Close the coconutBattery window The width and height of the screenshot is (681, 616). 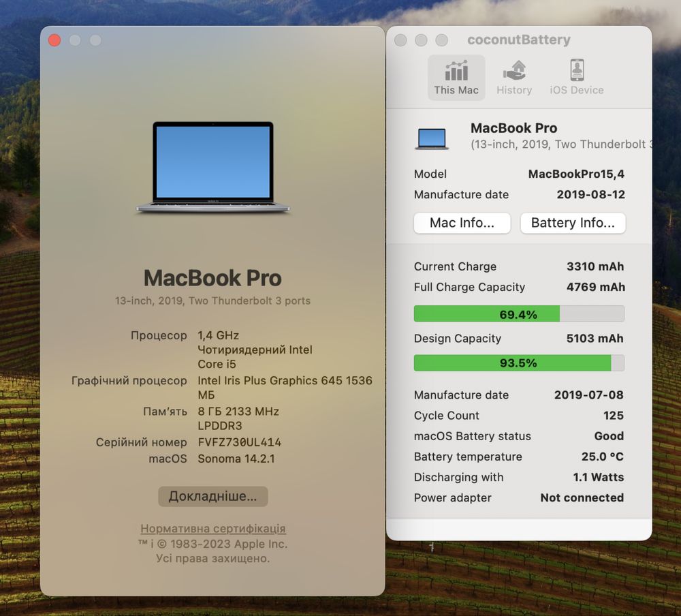(400, 40)
